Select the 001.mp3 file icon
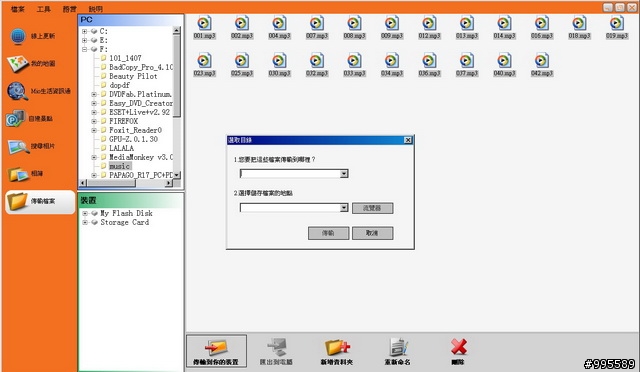This screenshot has width=640, height=372. tap(204, 23)
